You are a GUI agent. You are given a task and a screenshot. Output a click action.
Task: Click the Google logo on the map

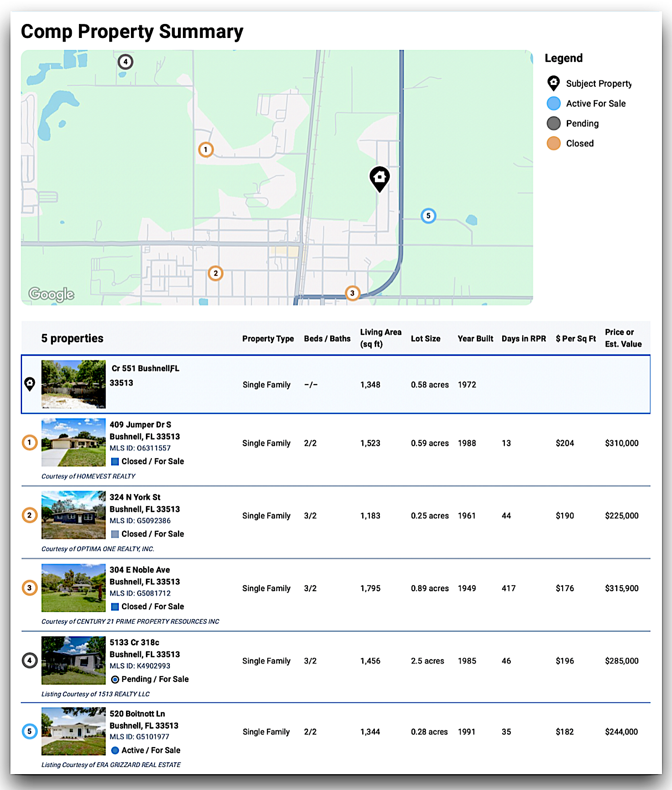click(51, 294)
